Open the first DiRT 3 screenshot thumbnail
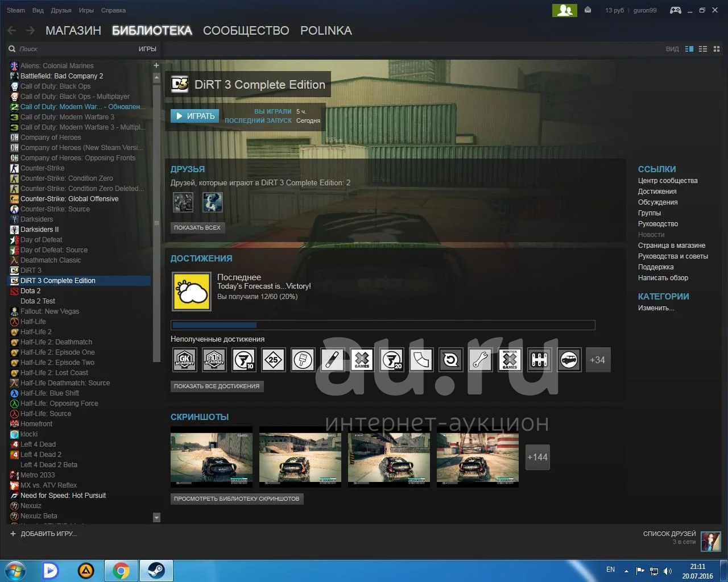The width and height of the screenshot is (728, 582). [x=212, y=457]
